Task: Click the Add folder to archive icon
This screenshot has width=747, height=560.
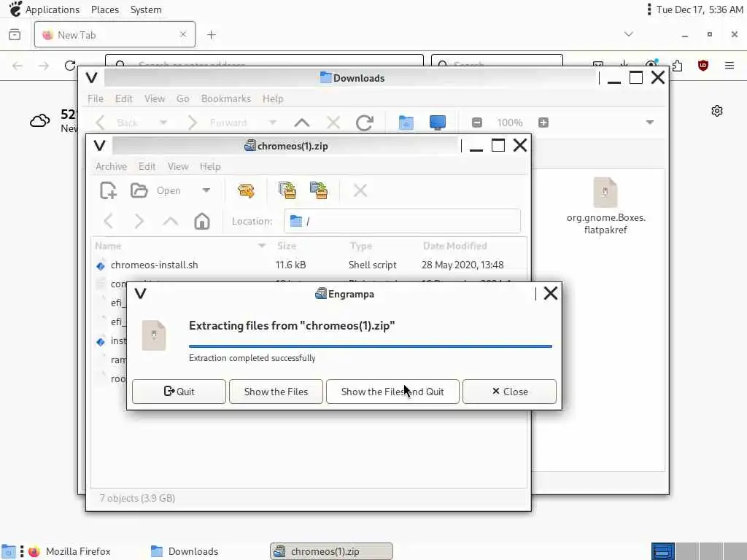Action: 319,190
